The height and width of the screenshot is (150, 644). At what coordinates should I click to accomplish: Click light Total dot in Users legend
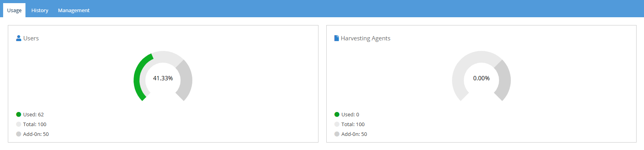point(18,124)
